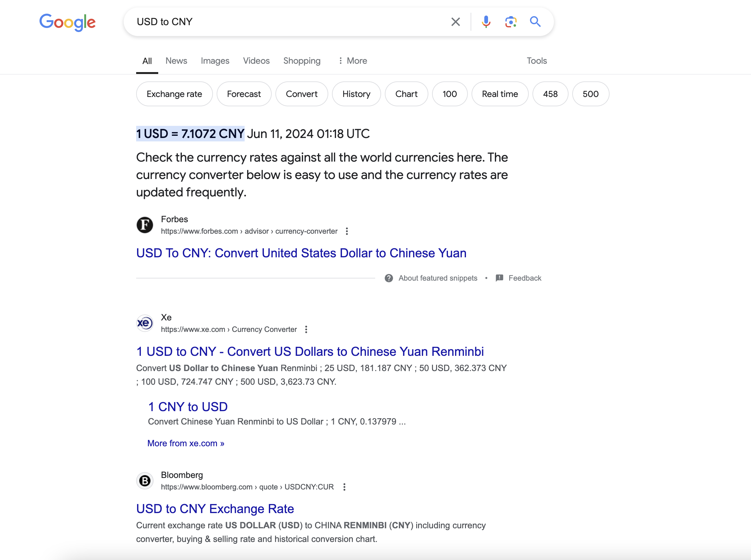This screenshot has height=560, width=751.
Task: Open the three-dot menu on the Forbes result
Action: (x=347, y=231)
